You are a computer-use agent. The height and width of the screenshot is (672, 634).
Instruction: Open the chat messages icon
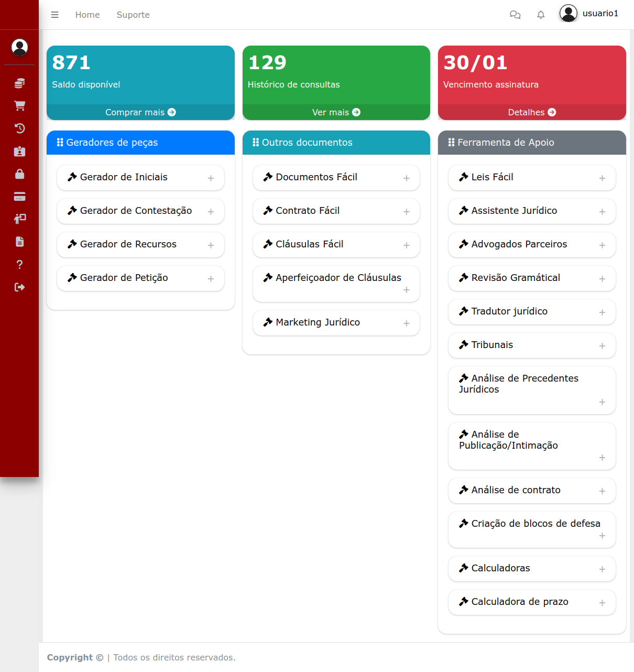(515, 15)
